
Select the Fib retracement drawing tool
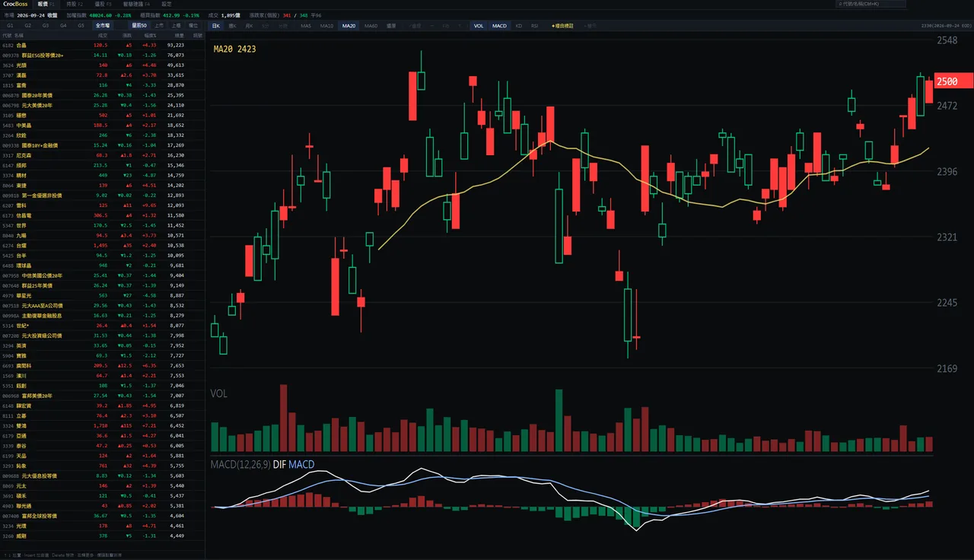click(x=446, y=26)
